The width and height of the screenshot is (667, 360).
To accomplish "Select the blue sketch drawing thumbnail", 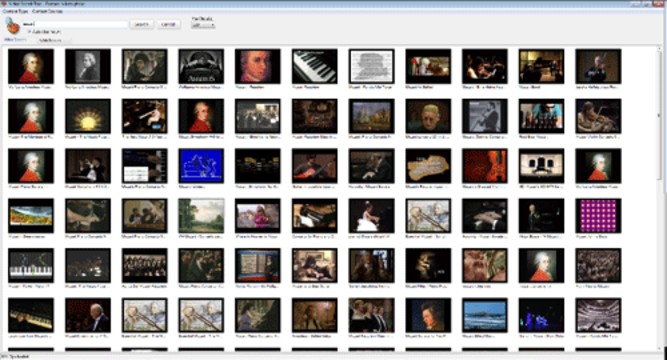I will (x=201, y=166).
